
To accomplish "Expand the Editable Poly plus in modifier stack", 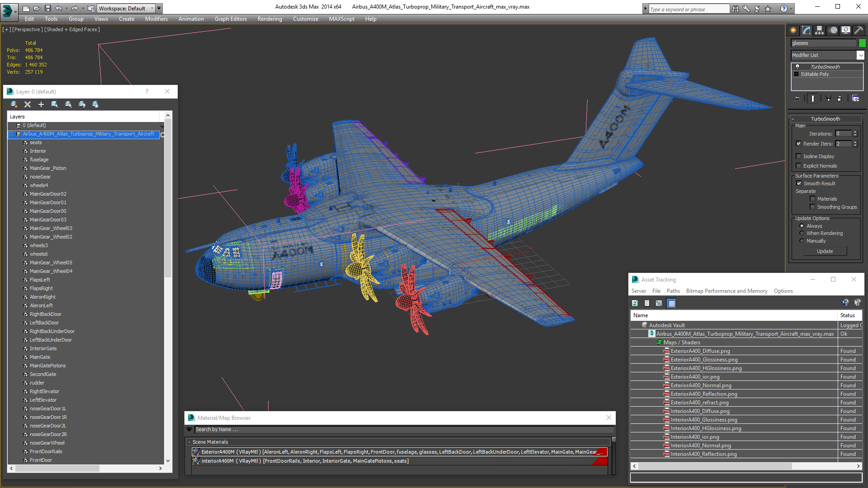I will (797, 74).
